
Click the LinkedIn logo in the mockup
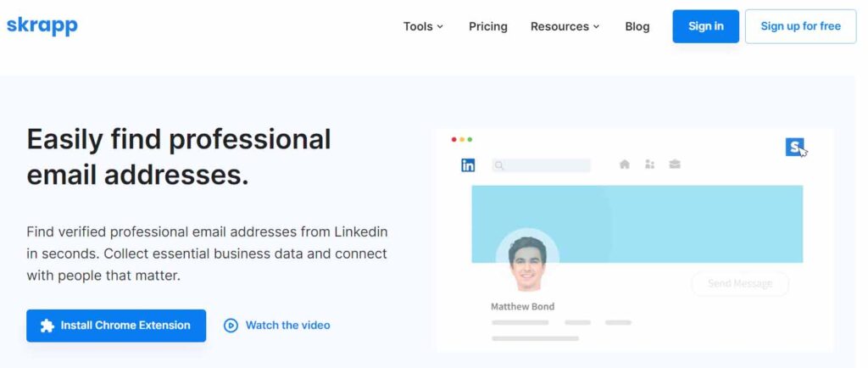pos(468,165)
